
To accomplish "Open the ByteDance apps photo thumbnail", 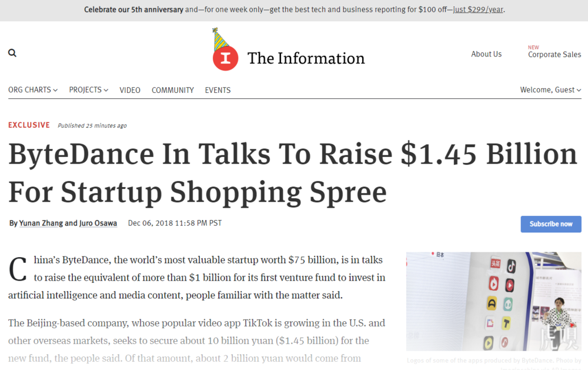I will [x=494, y=301].
